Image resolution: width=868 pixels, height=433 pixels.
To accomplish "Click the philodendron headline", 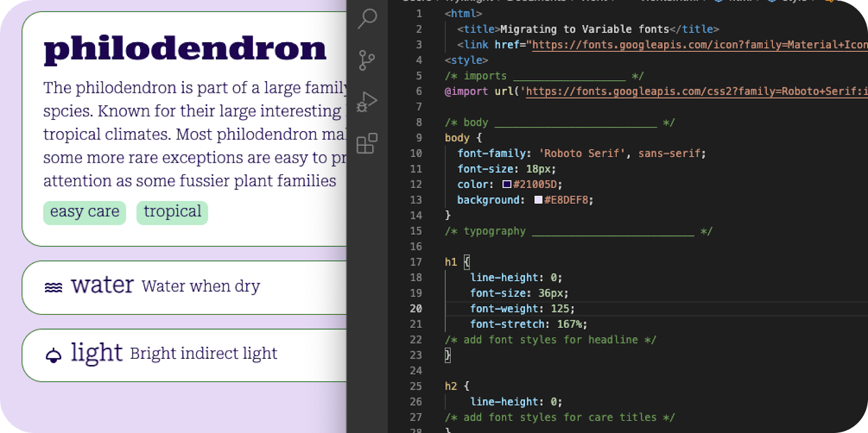I will pos(185,49).
